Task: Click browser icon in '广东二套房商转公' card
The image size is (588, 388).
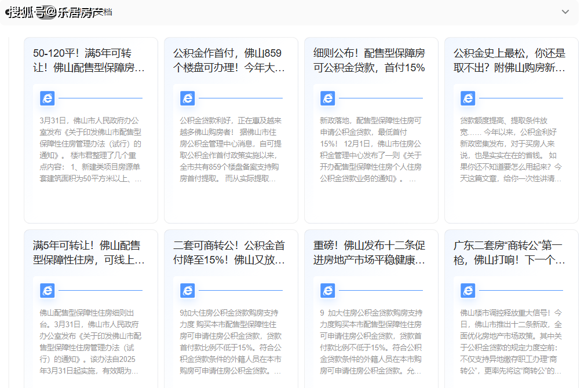Action: (468, 291)
